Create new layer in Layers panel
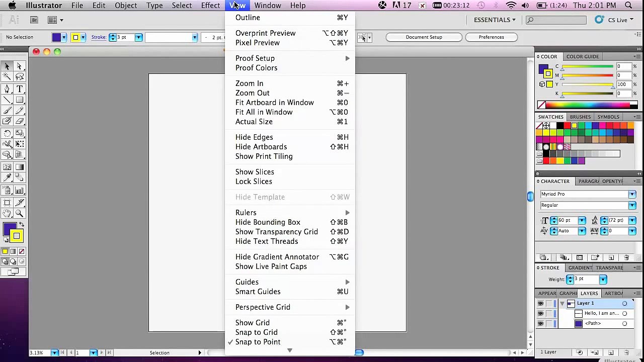Image resolution: width=644 pixels, height=362 pixels. point(611,352)
